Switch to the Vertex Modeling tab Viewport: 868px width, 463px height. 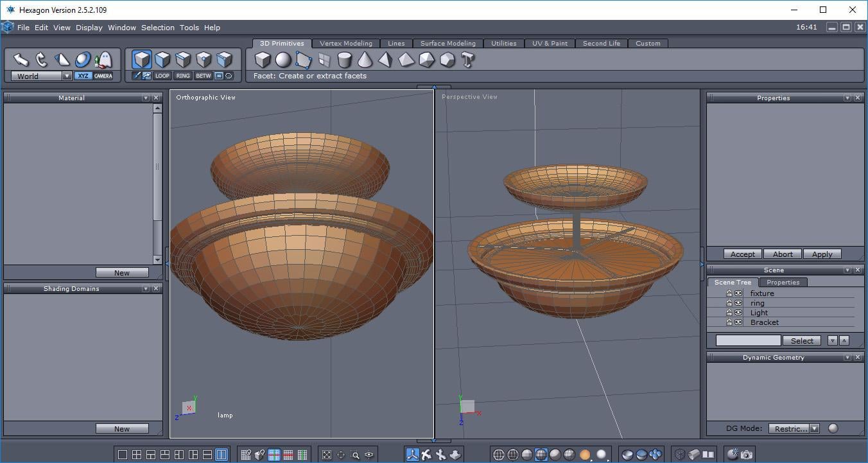345,44
